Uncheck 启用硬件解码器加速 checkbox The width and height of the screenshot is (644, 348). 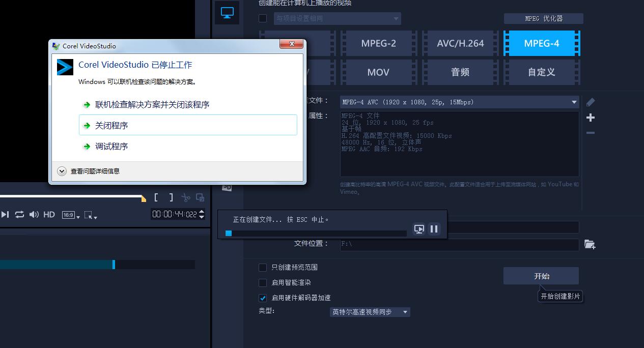point(263,298)
